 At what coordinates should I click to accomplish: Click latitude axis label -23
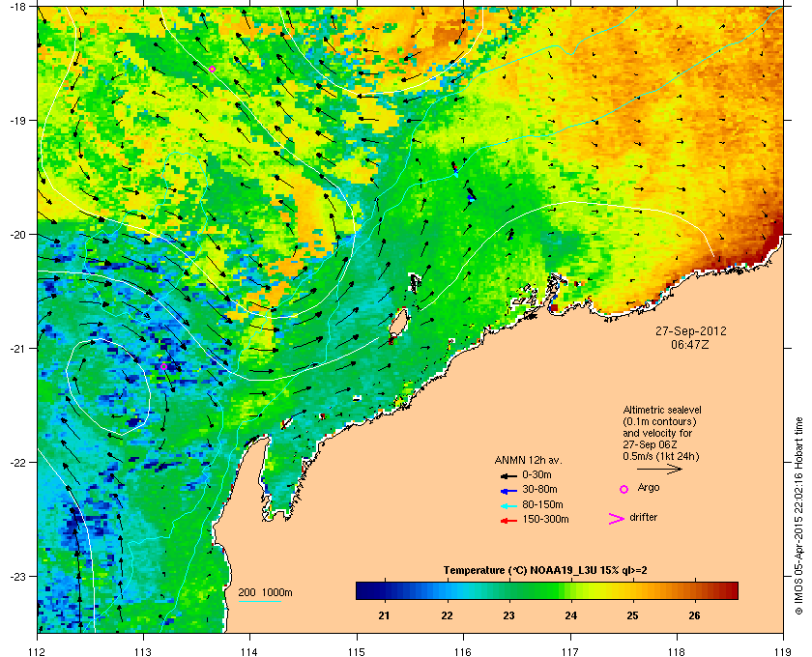click(17, 576)
